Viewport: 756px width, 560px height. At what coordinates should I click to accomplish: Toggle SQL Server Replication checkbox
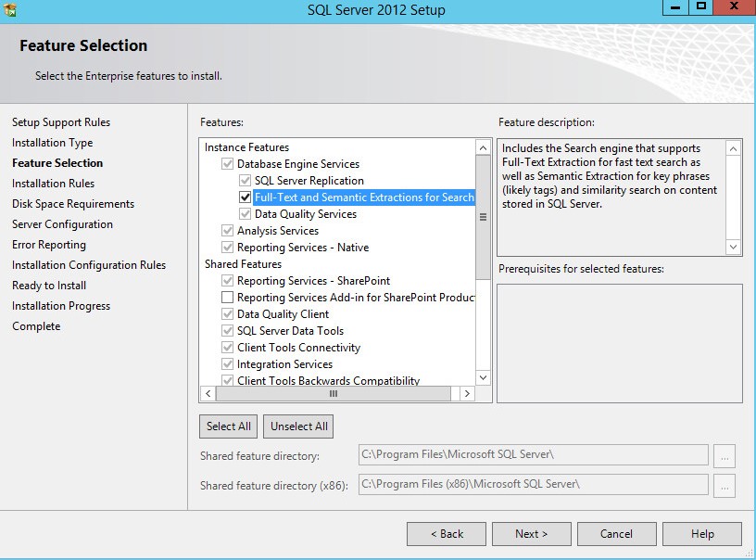245,181
